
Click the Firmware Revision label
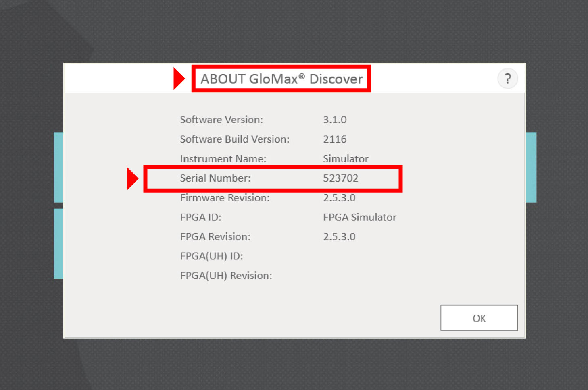(225, 198)
